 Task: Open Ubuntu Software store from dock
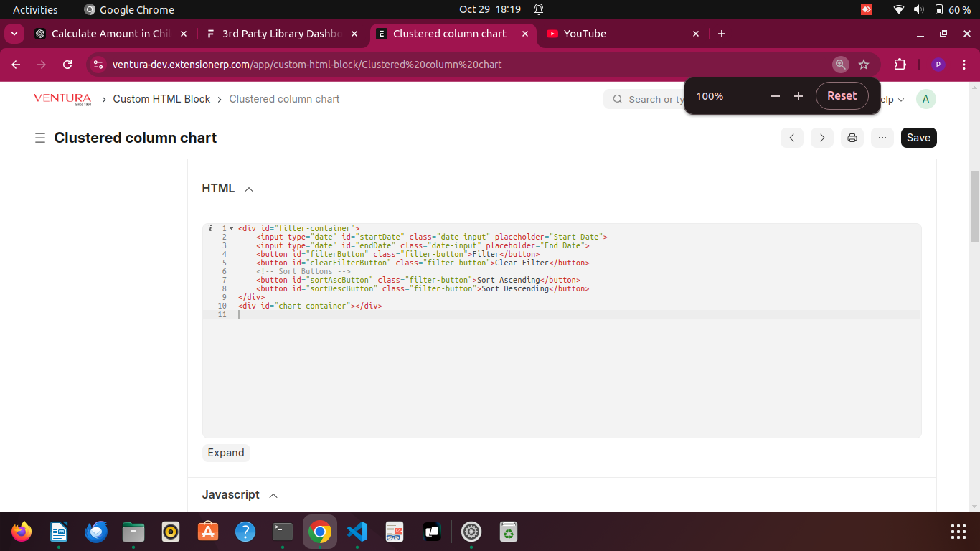[x=208, y=532]
